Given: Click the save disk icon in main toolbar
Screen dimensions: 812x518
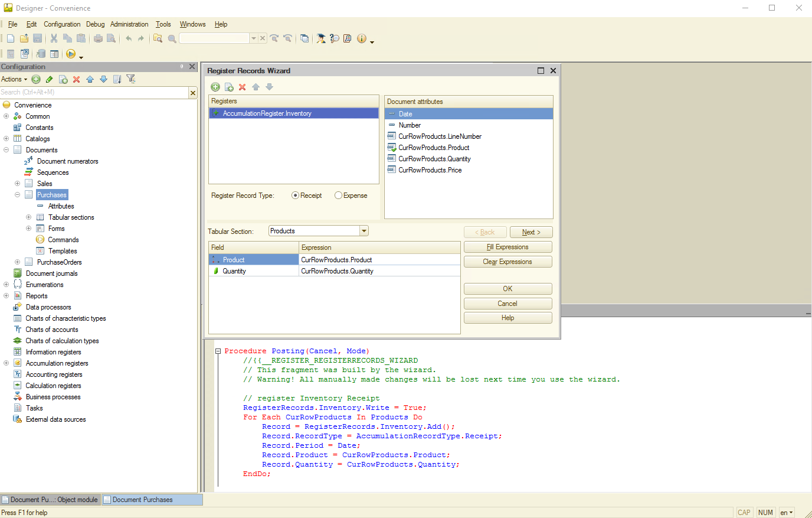Looking at the screenshot, I should [38, 38].
